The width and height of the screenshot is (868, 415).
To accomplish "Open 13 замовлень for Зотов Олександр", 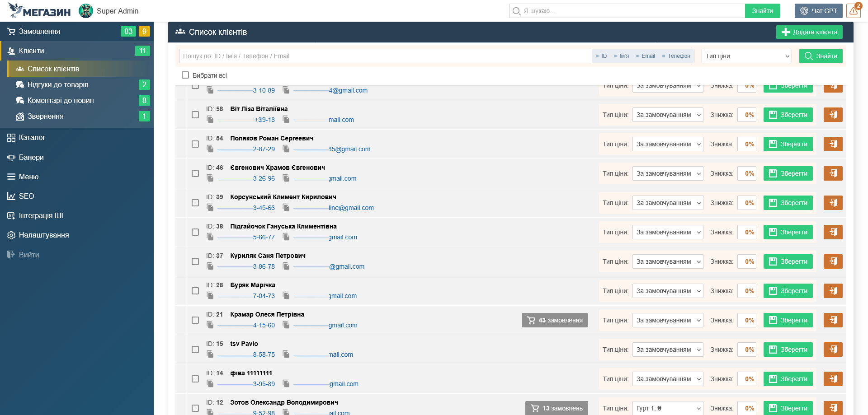I will pos(557,408).
